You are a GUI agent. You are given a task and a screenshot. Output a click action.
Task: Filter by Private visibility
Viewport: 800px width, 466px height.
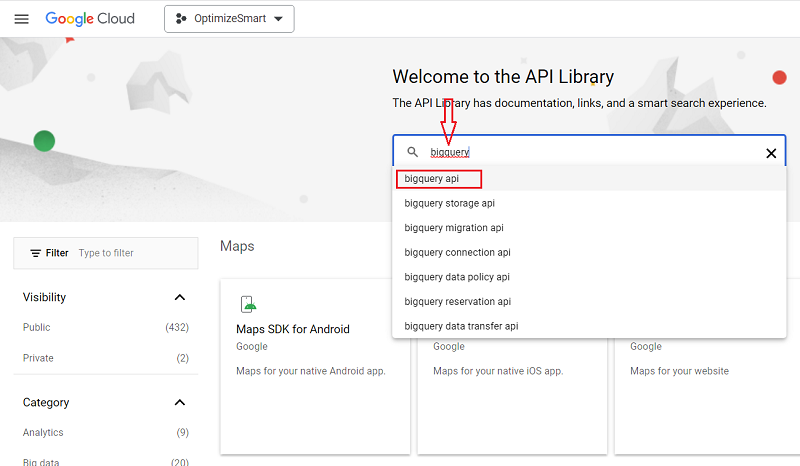click(x=106, y=358)
